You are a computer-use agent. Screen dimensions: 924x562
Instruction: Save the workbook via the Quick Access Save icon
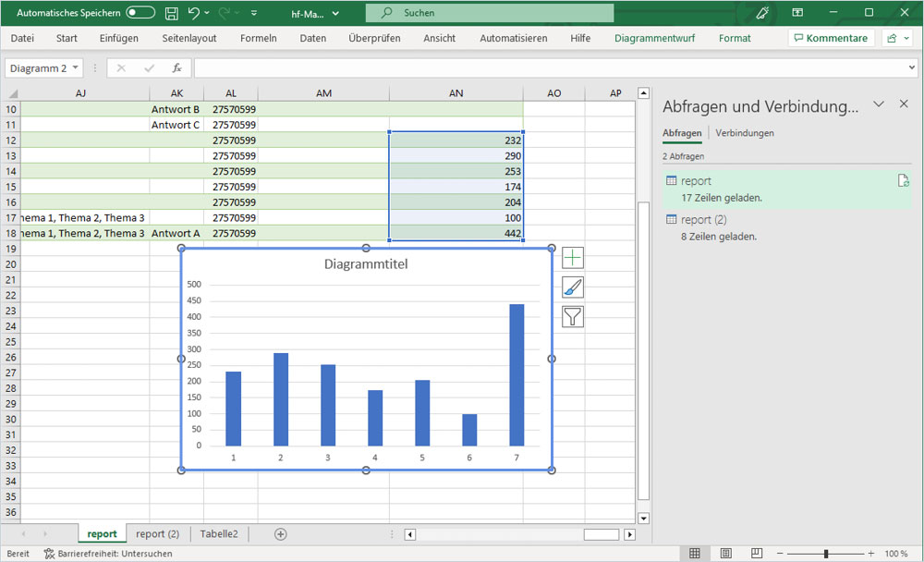click(x=172, y=13)
